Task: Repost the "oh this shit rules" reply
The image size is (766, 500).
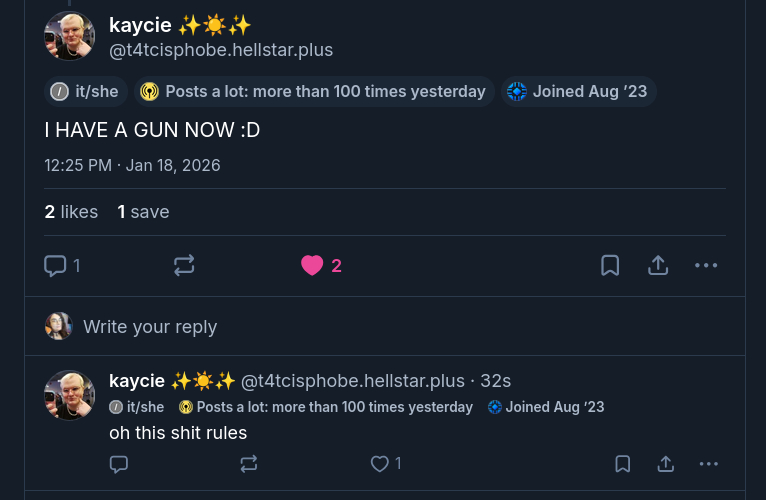Action: [249, 464]
